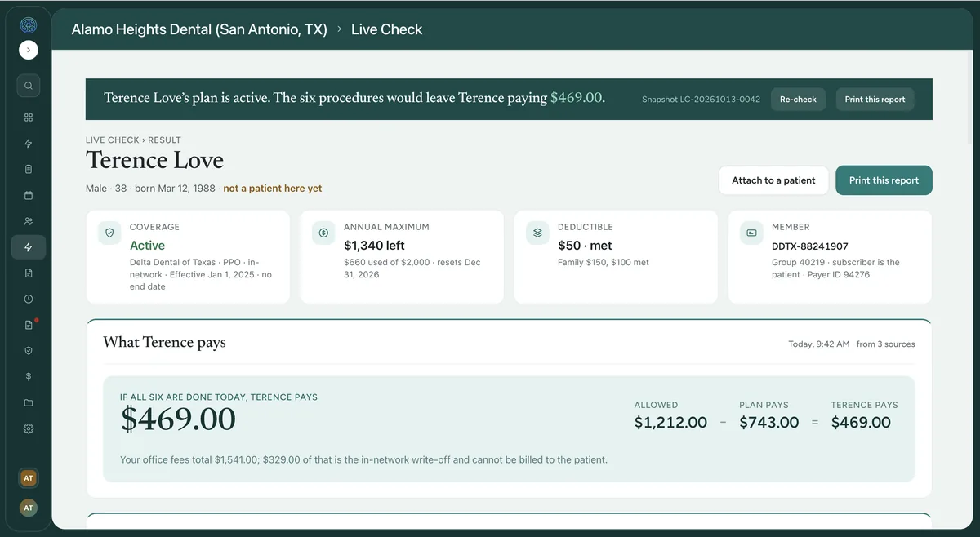Screen dimensions: 980x537
Task: Click the non-highlighted lightning bolt sidebar icon
Action: [29, 144]
